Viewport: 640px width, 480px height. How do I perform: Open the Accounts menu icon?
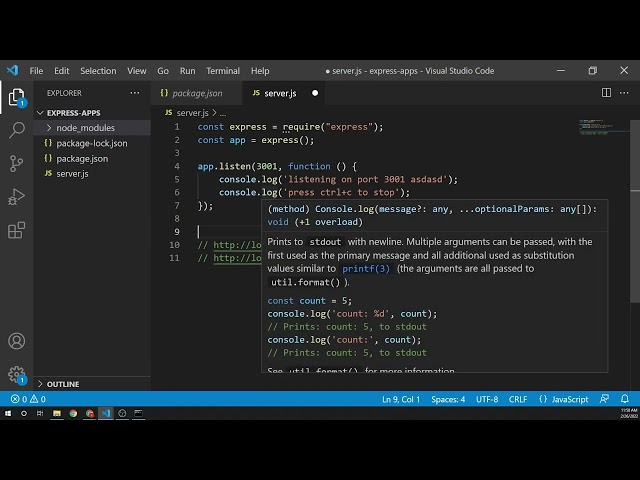17,341
